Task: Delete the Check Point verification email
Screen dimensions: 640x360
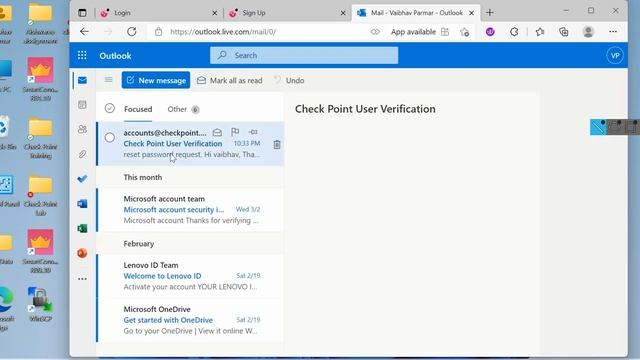Action: pyautogui.click(x=277, y=144)
